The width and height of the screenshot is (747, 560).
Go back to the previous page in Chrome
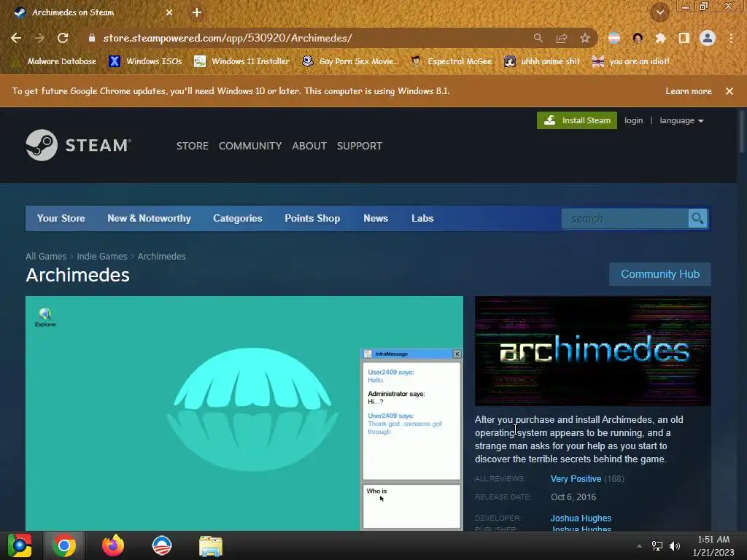pyautogui.click(x=16, y=38)
